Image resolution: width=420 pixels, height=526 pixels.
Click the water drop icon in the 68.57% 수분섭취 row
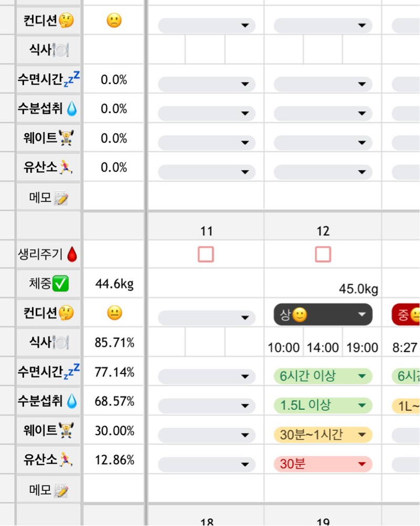click(x=72, y=401)
